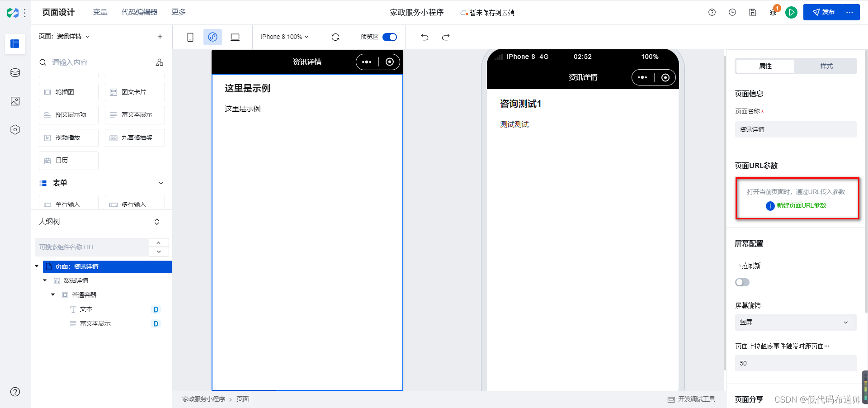Viewport: 868px width, 408px height.
Task: Save the project with the disk icon
Action: 753,12
